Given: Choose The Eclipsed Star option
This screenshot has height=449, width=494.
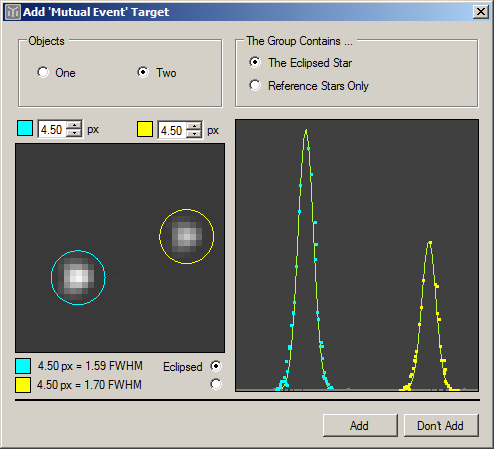Looking at the screenshot, I should click(255, 62).
